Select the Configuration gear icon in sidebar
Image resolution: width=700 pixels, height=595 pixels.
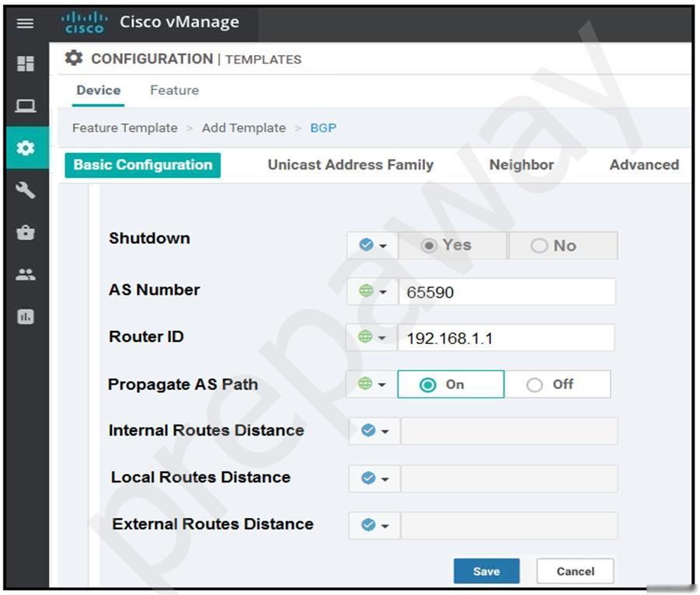pos(26,148)
